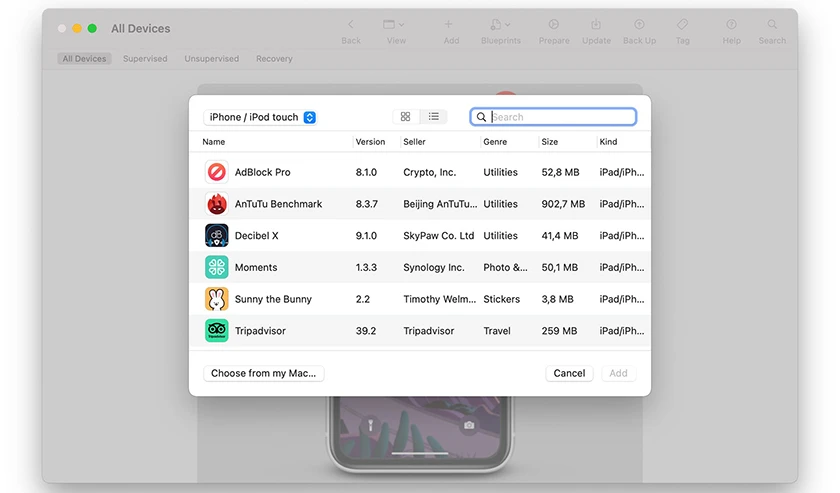
Task: Click seller Timothy Welm... cell
Action: 439,299
